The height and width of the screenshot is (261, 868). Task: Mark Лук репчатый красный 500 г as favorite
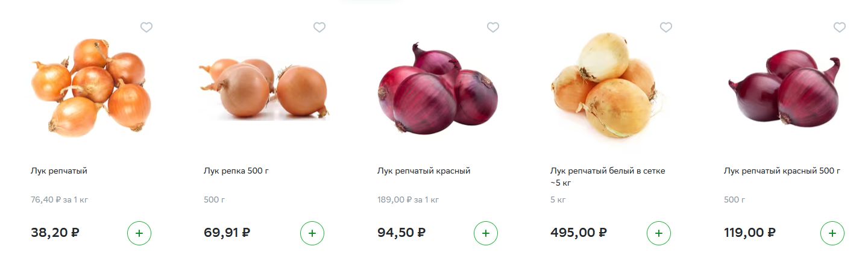(840, 27)
